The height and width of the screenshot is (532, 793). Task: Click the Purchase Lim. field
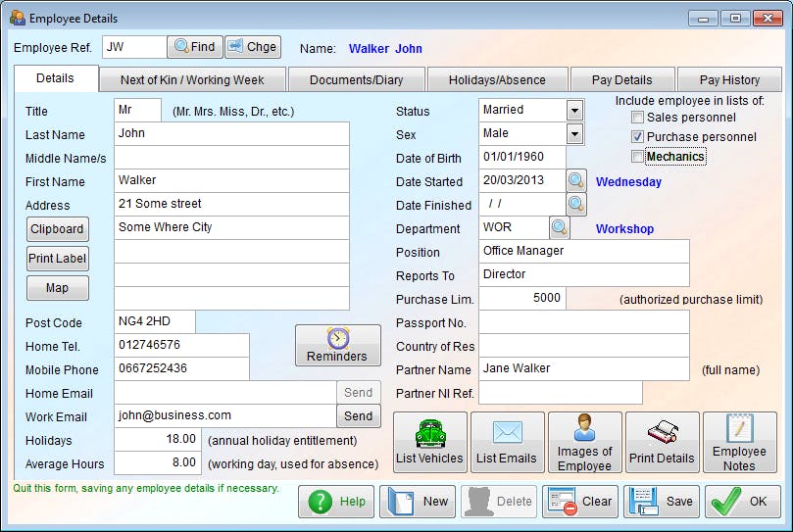tap(522, 298)
